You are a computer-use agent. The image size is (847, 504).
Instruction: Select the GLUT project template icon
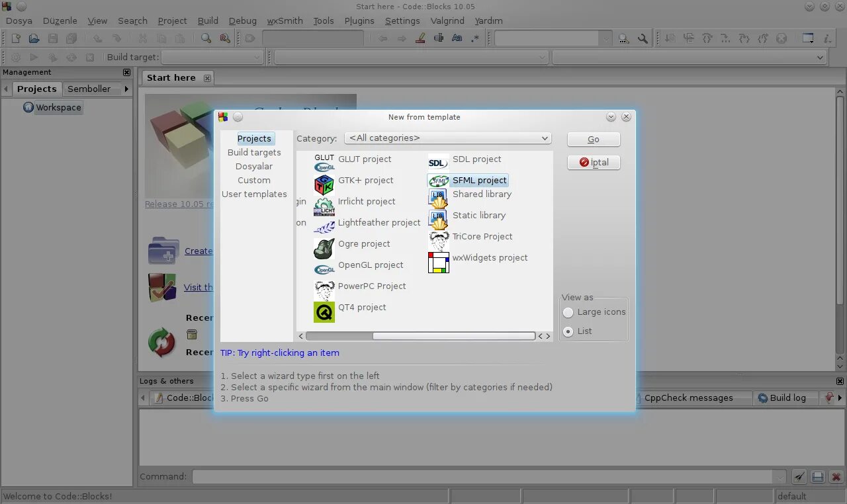(324, 163)
